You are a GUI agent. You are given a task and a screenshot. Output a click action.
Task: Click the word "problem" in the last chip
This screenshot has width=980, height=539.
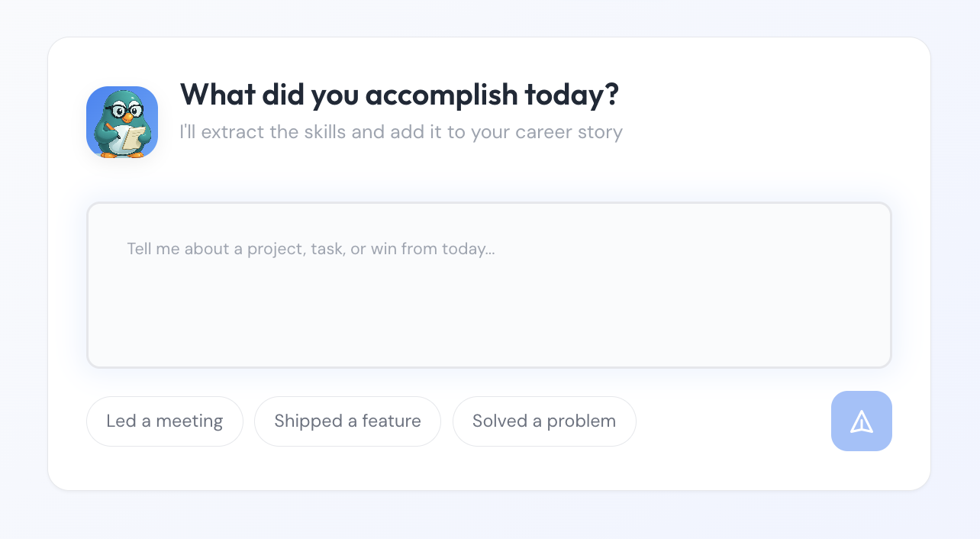pyautogui.click(x=581, y=421)
